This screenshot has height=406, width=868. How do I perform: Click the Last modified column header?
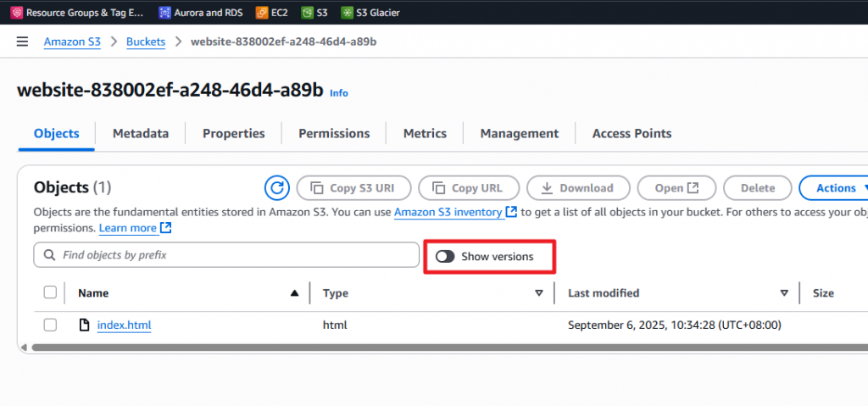click(x=604, y=293)
